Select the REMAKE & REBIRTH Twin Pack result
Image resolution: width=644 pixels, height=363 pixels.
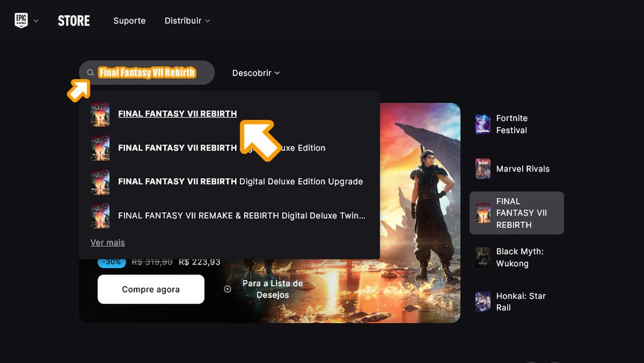241,216
